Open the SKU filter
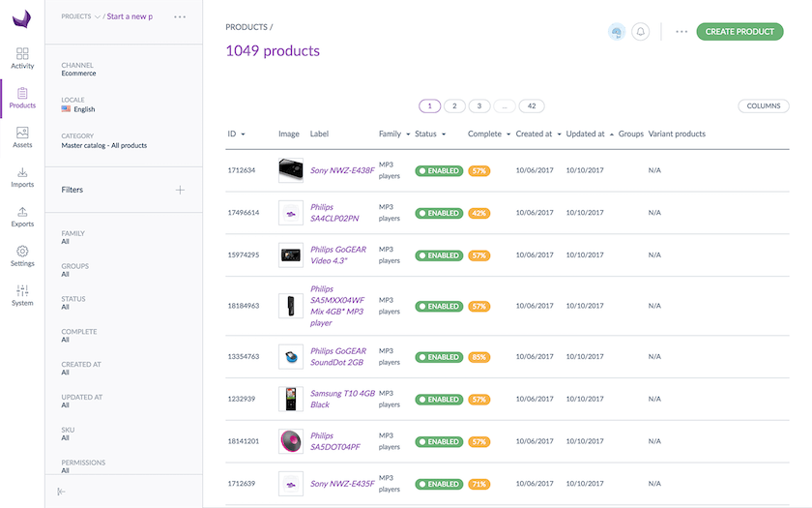The image size is (812, 508). tap(68, 433)
